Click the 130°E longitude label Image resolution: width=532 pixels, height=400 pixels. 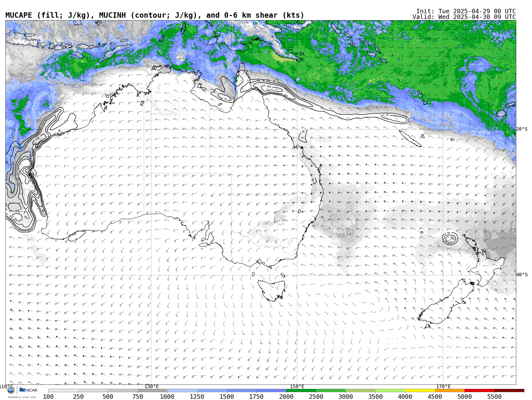point(151,386)
